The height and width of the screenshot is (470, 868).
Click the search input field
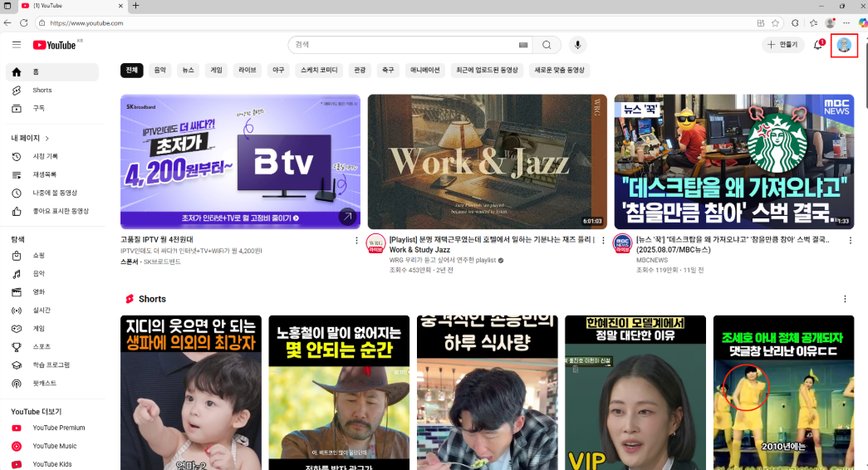pyautogui.click(x=403, y=45)
